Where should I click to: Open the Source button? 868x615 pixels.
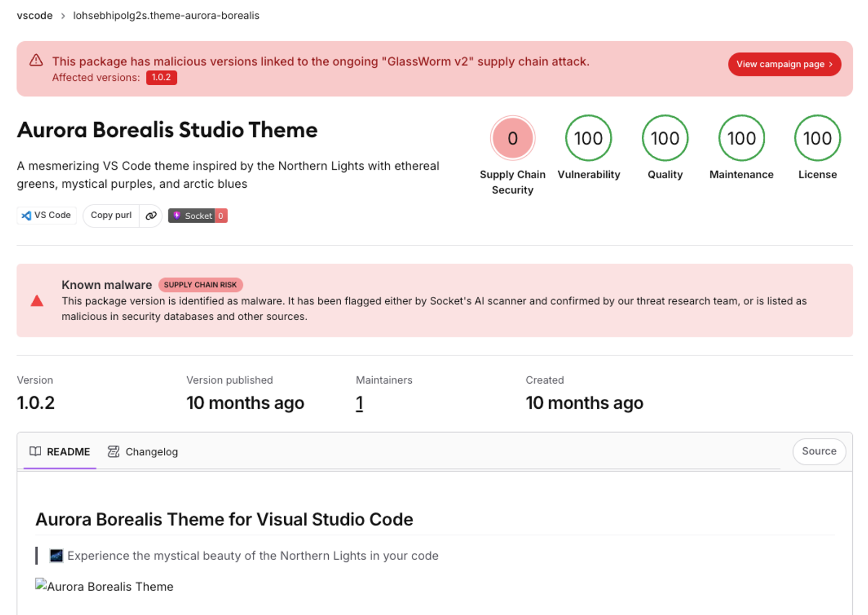coord(819,451)
